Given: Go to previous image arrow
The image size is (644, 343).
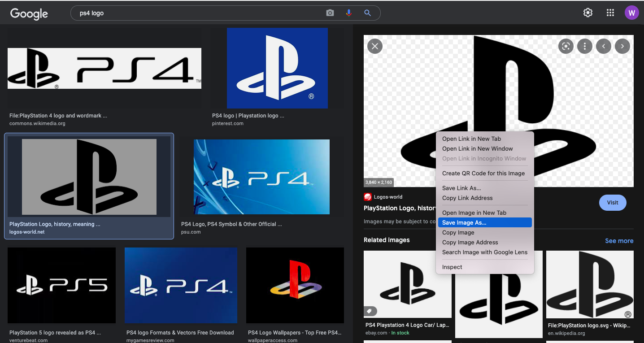Looking at the screenshot, I should click(604, 46).
